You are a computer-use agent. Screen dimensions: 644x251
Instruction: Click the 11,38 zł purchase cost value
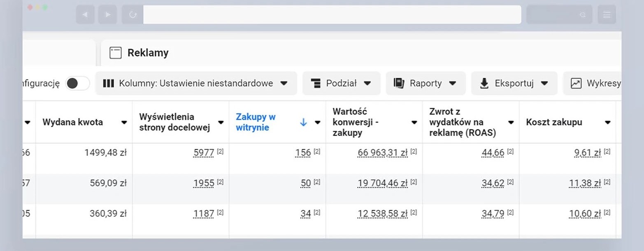[x=585, y=183]
